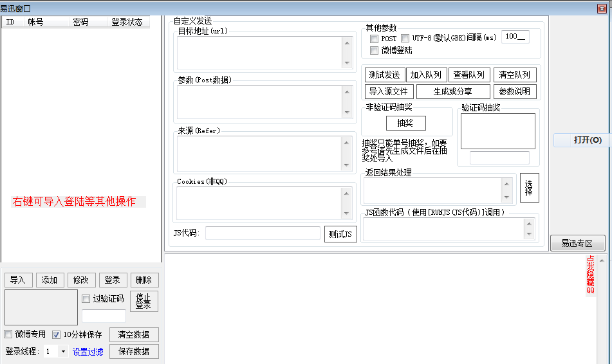Viewport: 612px width, 364px height.
Task: Click 加入队列 to queue the request
Action: point(425,75)
